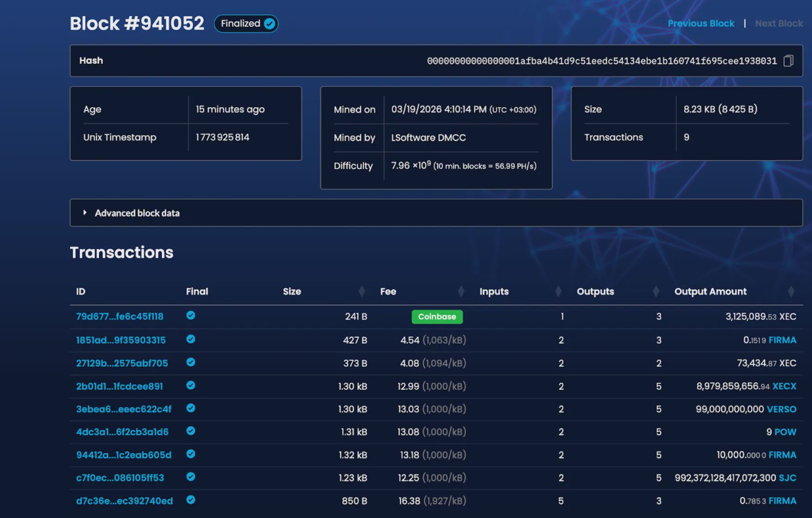Open transaction 94412a...1c2eab605d
This screenshot has height=518, width=812.
[124, 455]
